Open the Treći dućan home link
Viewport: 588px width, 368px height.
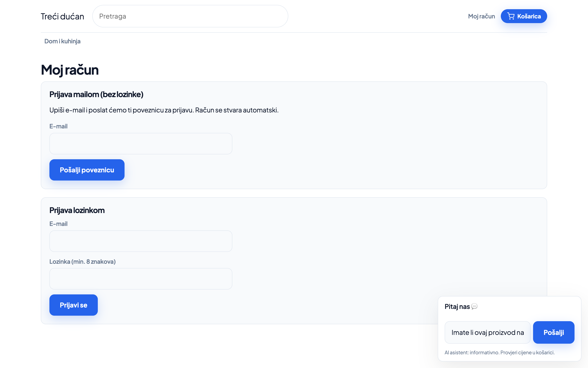pos(62,16)
